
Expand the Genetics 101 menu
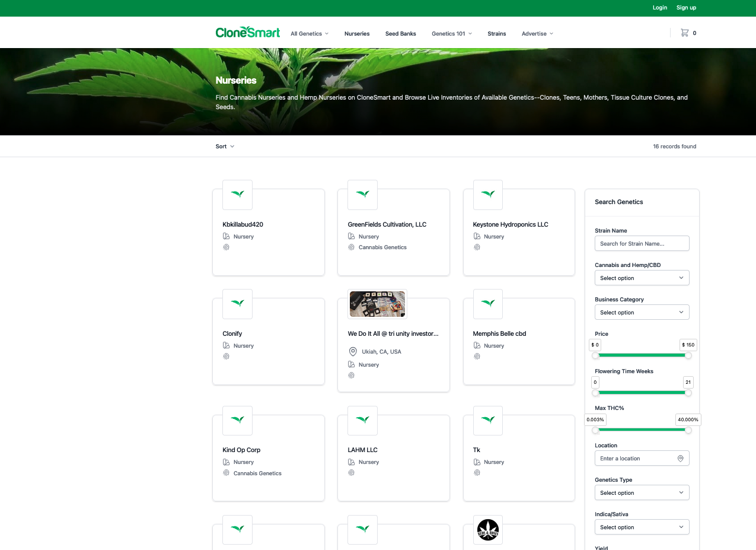pyautogui.click(x=452, y=34)
